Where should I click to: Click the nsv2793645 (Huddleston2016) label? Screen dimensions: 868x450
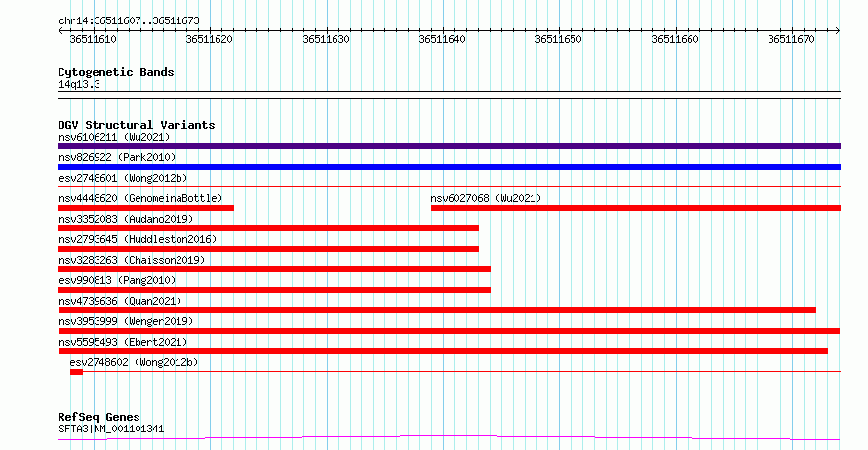(x=138, y=239)
